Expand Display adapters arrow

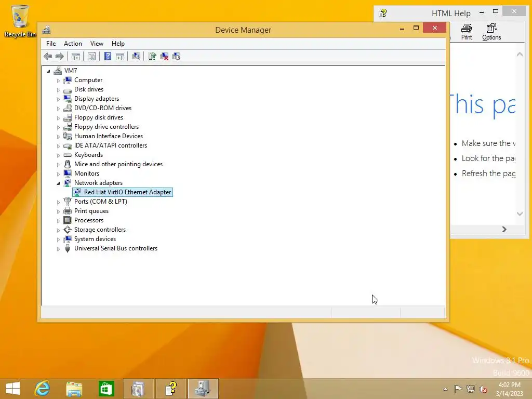[x=58, y=99]
